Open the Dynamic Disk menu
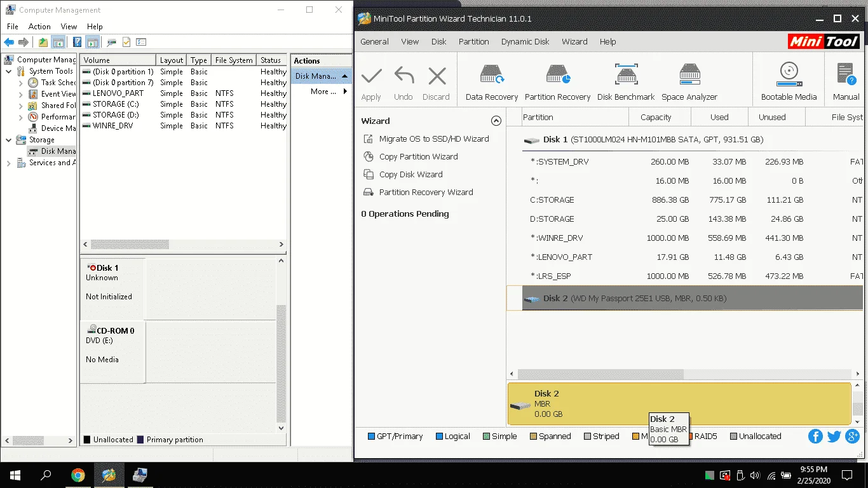 pos(525,41)
